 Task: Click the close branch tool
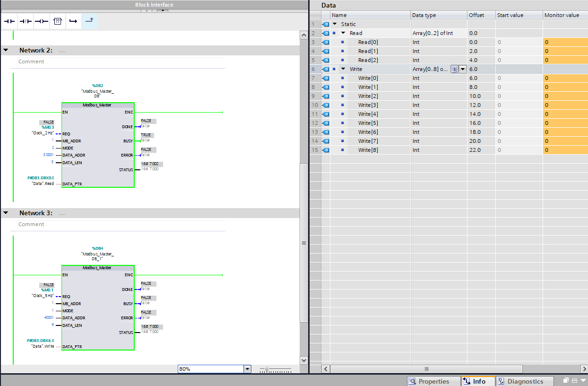pyautogui.click(x=89, y=21)
